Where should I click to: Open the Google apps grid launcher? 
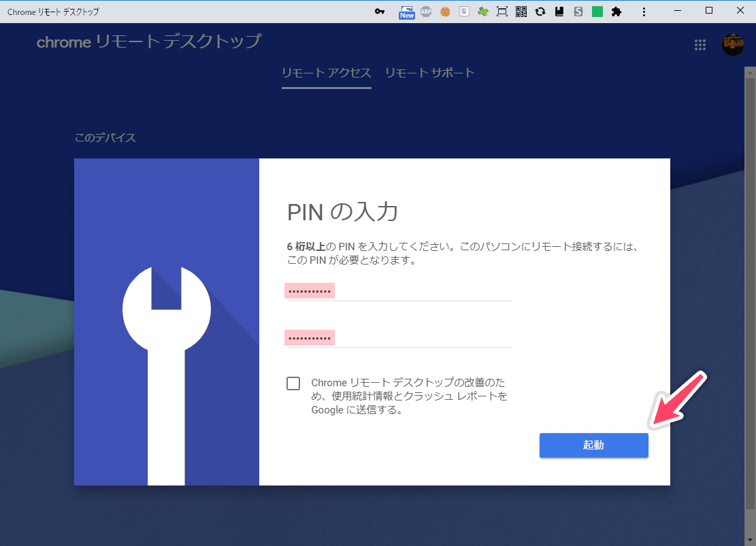(x=700, y=45)
